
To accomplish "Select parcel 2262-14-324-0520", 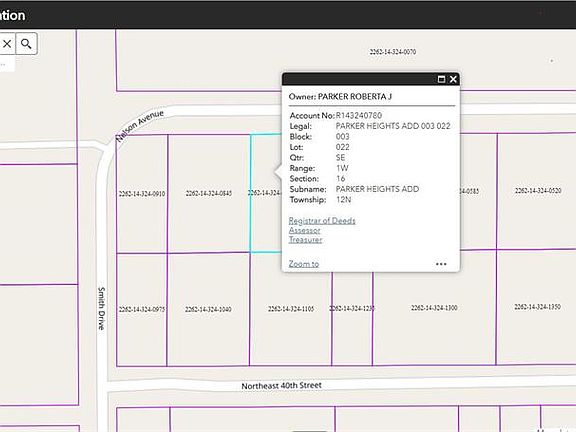I will click(x=538, y=191).
